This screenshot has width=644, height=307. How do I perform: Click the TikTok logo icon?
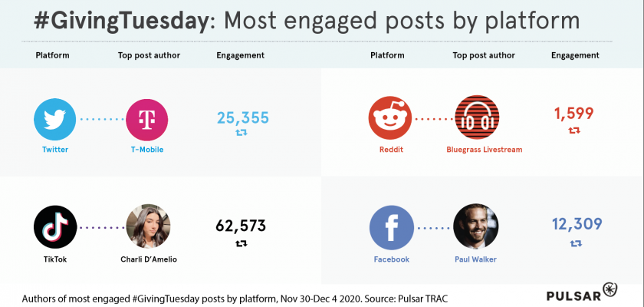(55, 226)
